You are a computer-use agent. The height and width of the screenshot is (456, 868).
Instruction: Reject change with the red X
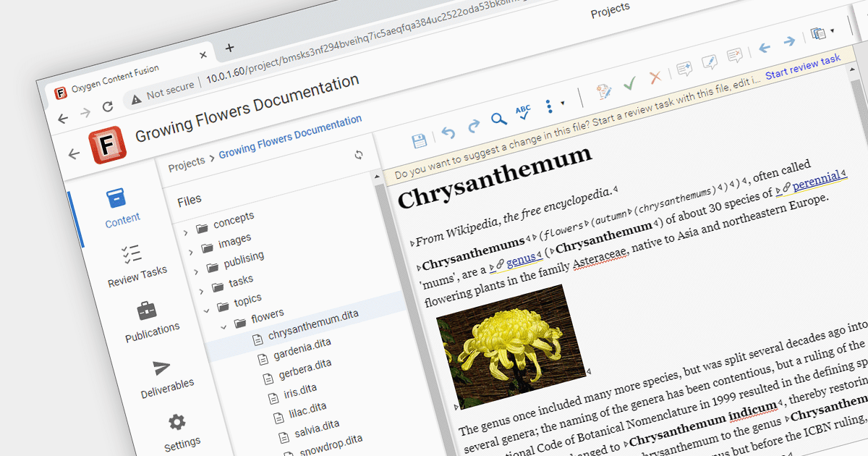pyautogui.click(x=655, y=77)
